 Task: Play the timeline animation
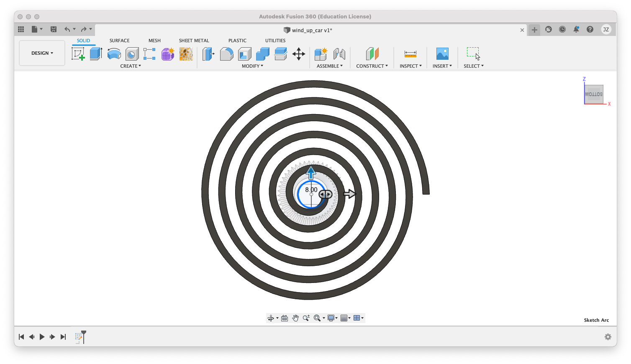[42, 337]
